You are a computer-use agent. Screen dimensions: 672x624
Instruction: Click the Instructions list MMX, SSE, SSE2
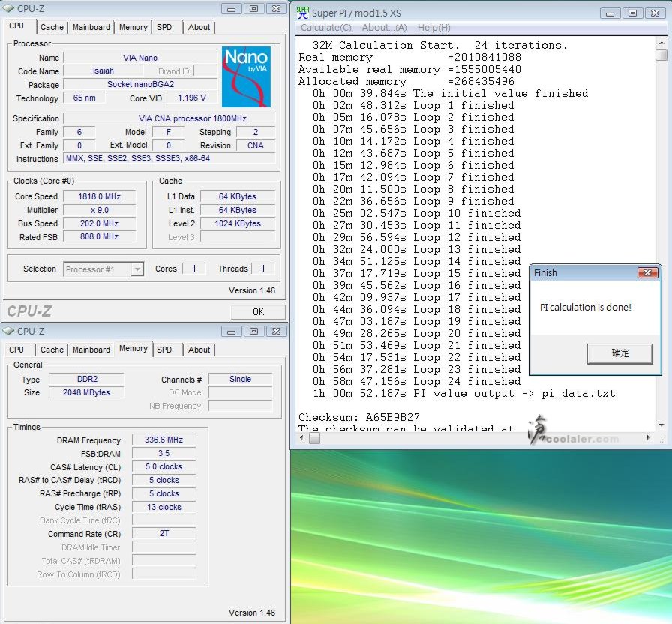[x=169, y=158]
